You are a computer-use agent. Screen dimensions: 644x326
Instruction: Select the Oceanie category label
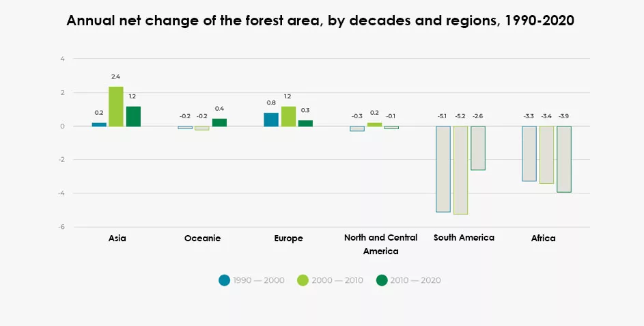point(202,239)
